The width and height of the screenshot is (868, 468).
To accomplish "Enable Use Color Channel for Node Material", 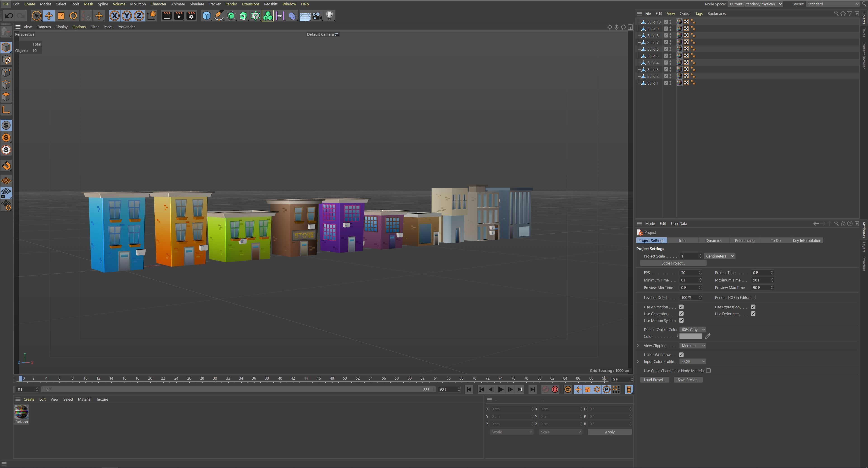I will [x=709, y=371].
